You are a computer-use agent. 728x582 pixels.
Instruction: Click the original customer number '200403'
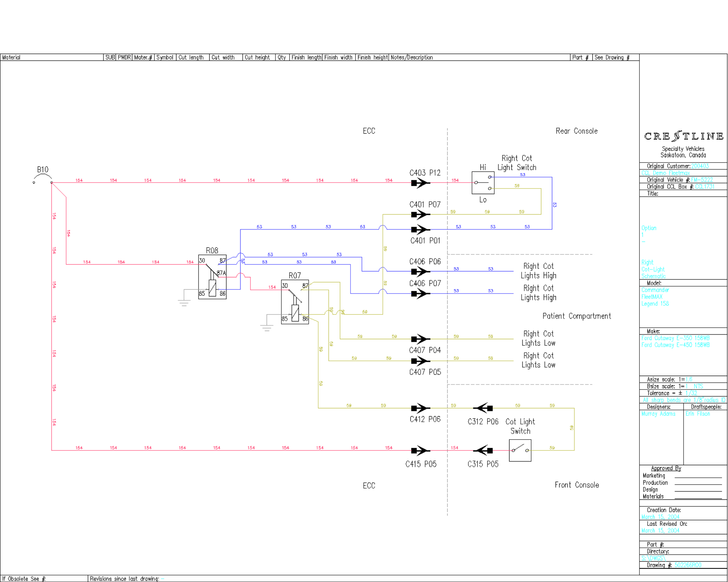700,166
